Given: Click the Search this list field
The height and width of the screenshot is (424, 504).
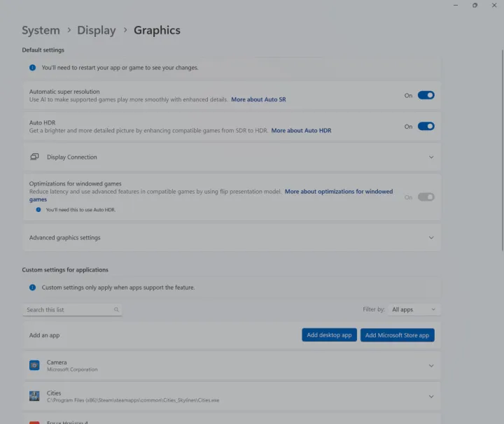Looking at the screenshot, I should click(67, 309).
